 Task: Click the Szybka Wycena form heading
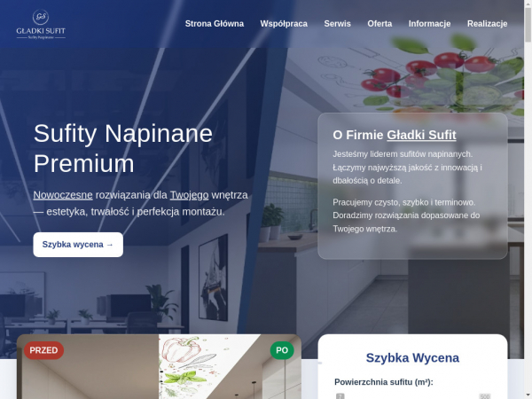tap(412, 358)
